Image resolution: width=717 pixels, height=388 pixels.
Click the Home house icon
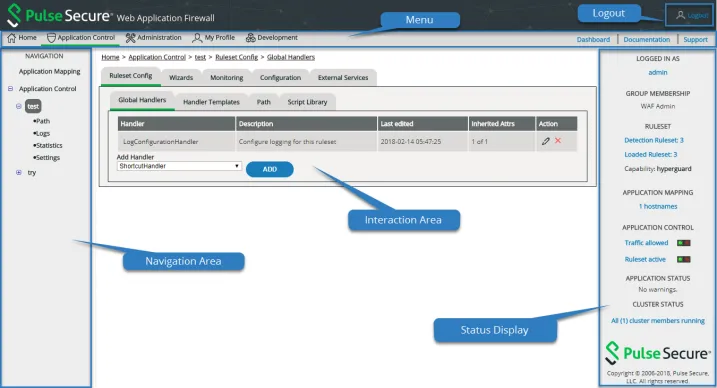11,38
